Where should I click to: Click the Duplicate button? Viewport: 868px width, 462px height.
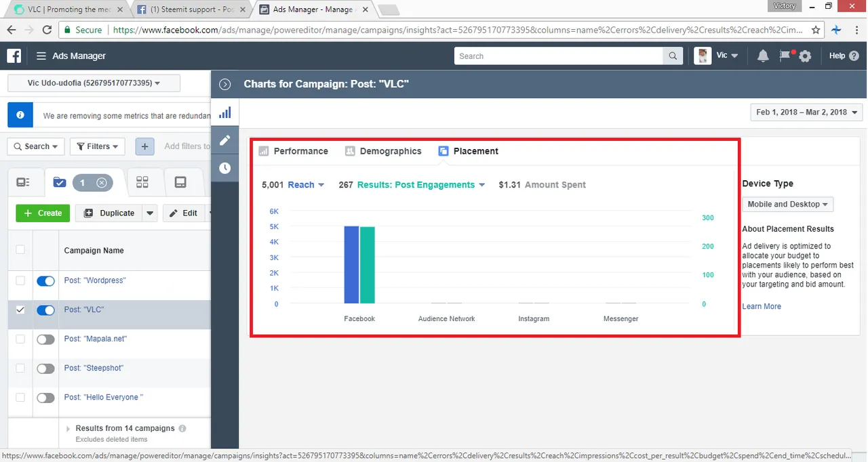pyautogui.click(x=109, y=213)
